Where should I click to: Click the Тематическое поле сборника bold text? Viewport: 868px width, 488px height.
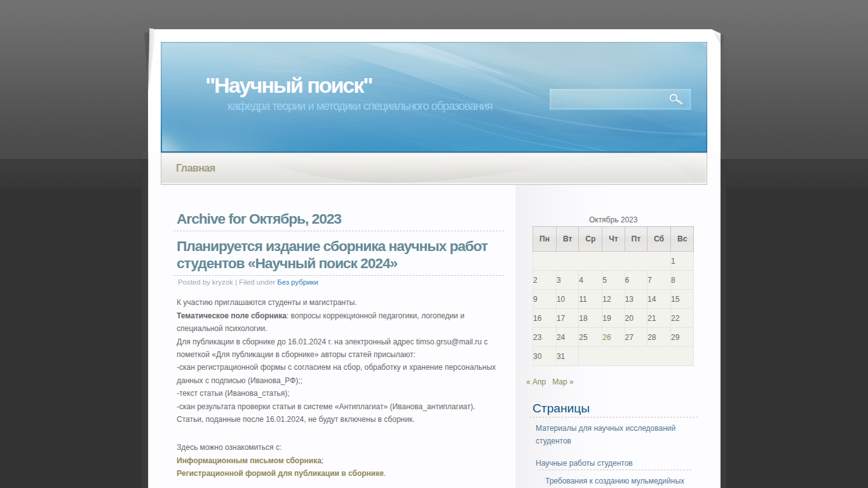coord(231,316)
